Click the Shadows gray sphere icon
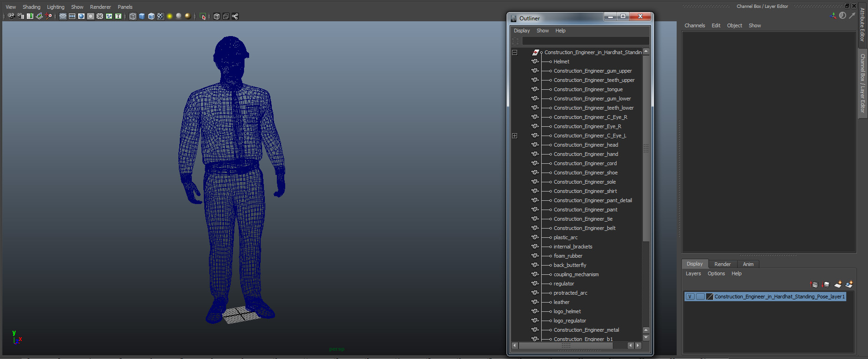Image resolution: width=868 pixels, height=359 pixels. [179, 16]
